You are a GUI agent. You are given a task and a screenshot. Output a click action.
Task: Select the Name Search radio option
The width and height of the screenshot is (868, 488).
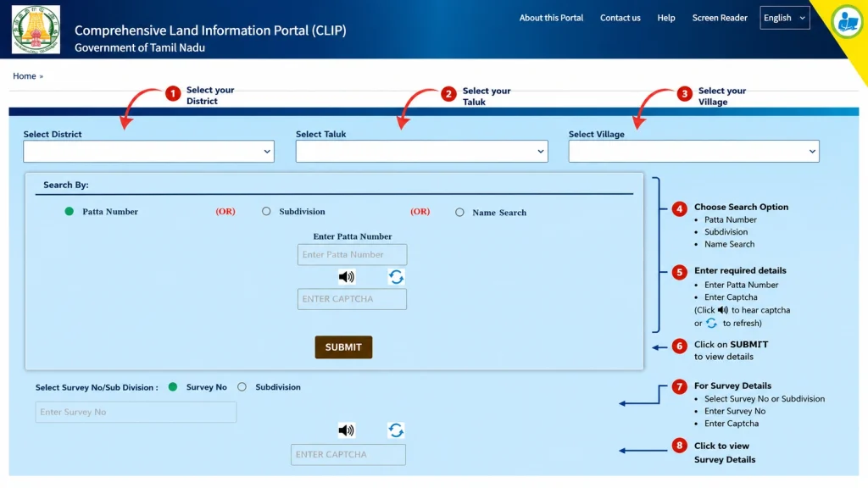459,212
